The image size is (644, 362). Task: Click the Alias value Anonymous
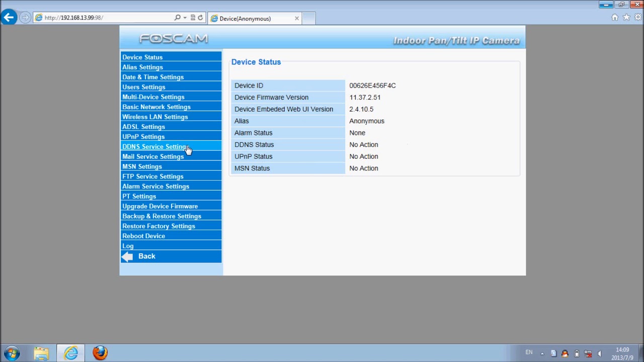[367, 121]
